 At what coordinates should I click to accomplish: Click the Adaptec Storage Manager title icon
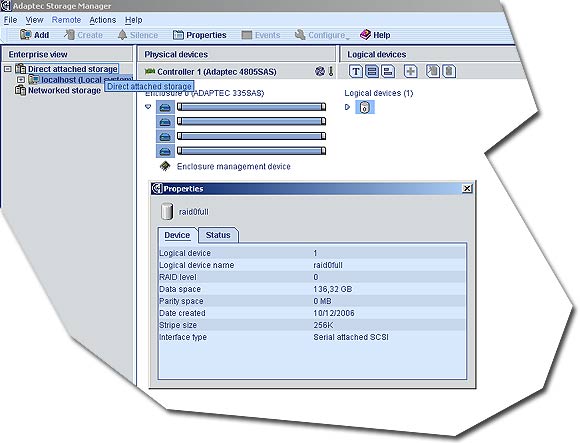(6, 6)
